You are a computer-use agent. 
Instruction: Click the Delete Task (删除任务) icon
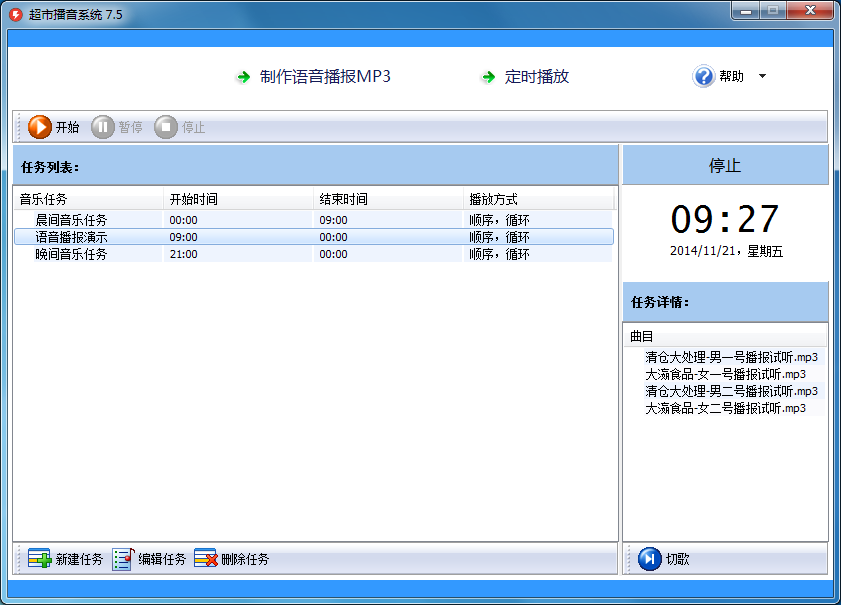pyautogui.click(x=206, y=559)
